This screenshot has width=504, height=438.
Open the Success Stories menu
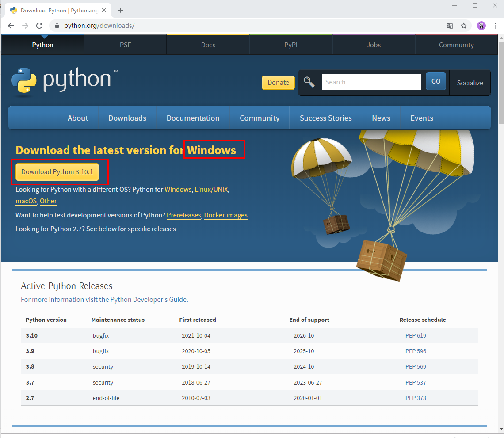pyautogui.click(x=325, y=118)
